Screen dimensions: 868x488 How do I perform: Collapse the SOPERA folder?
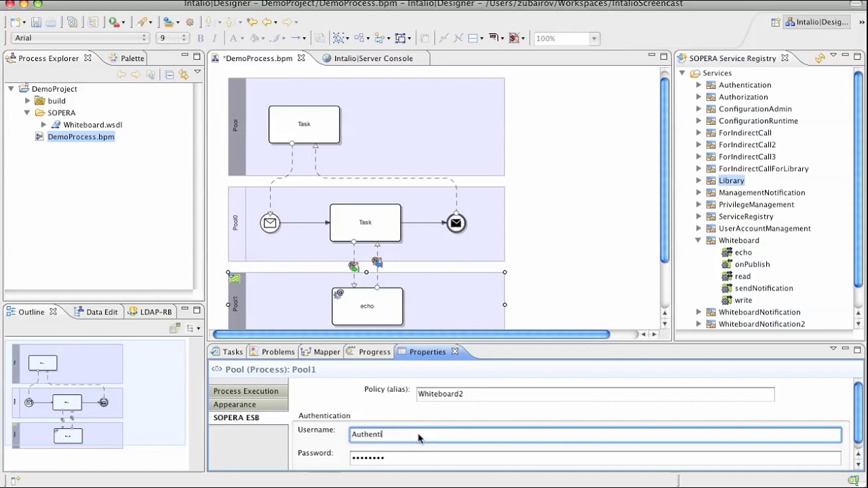(x=28, y=113)
